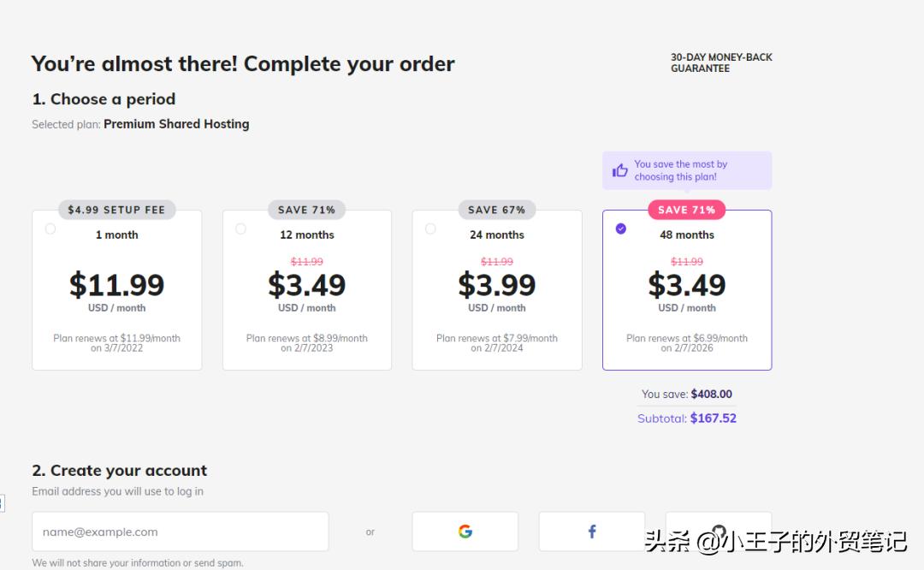Image resolution: width=924 pixels, height=570 pixels.
Task: Sign in with the Google icon
Action: (x=465, y=531)
